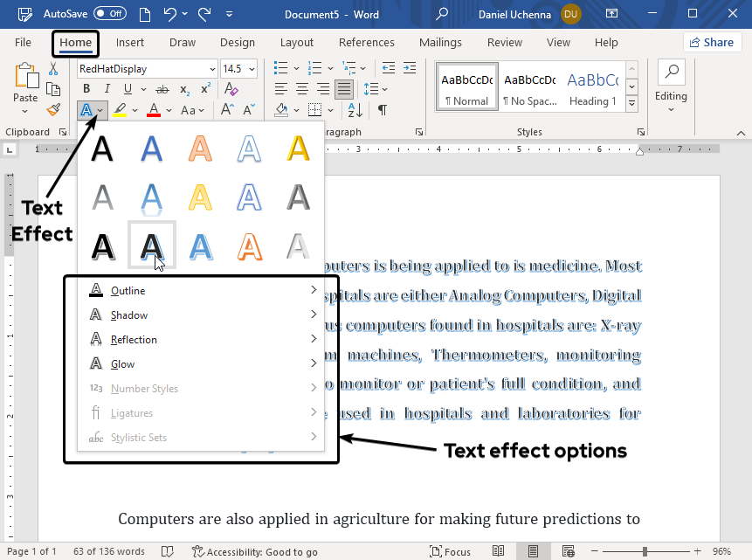
Task: Click the Clear All Formatting icon
Action: pos(231,89)
